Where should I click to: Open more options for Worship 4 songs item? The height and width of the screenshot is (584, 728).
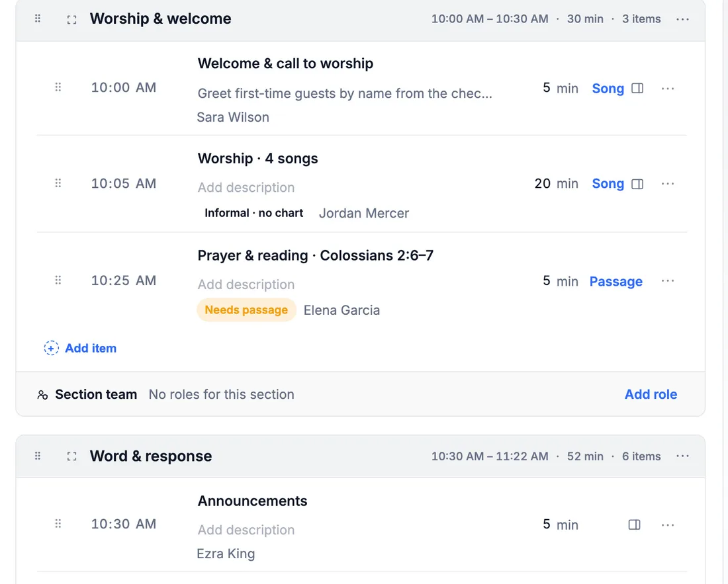tap(668, 184)
